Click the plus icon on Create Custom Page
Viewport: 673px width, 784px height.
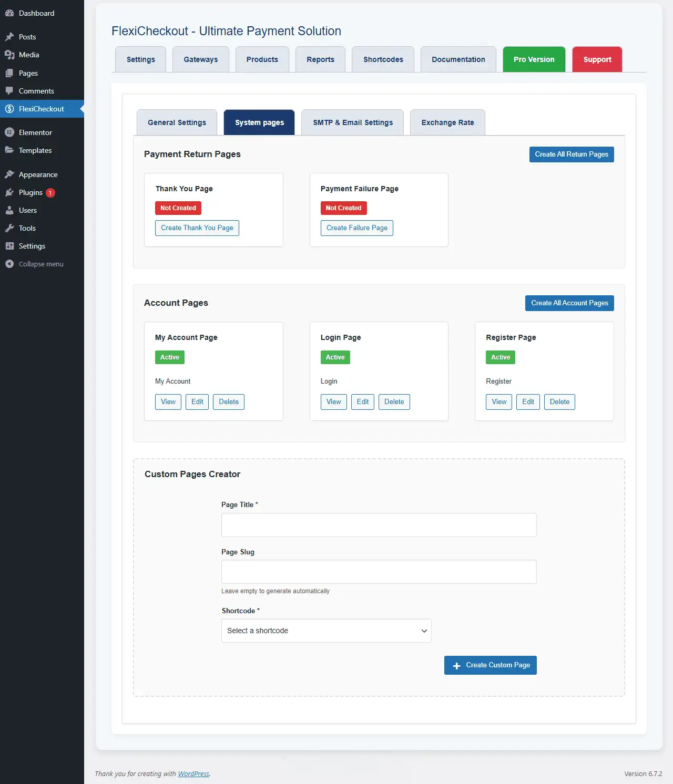coord(456,666)
